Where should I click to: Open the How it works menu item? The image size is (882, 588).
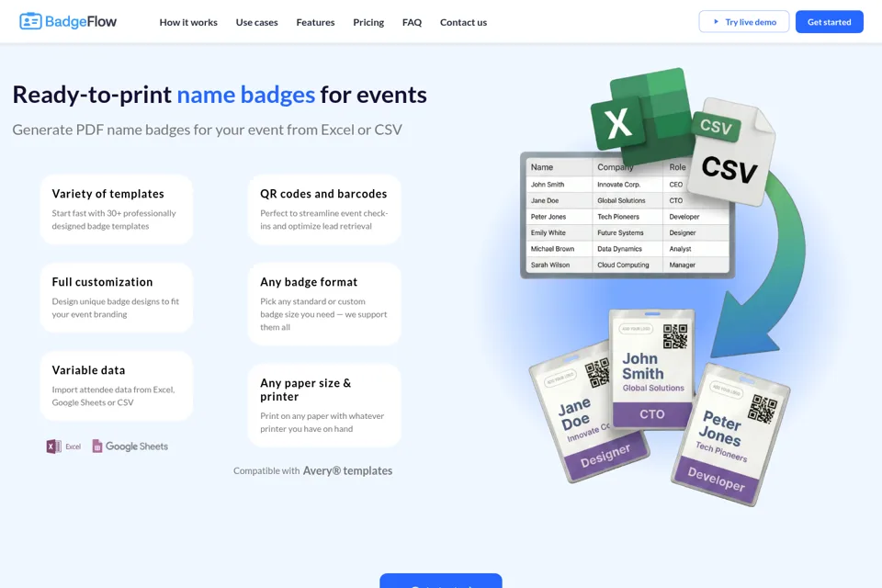[188, 22]
